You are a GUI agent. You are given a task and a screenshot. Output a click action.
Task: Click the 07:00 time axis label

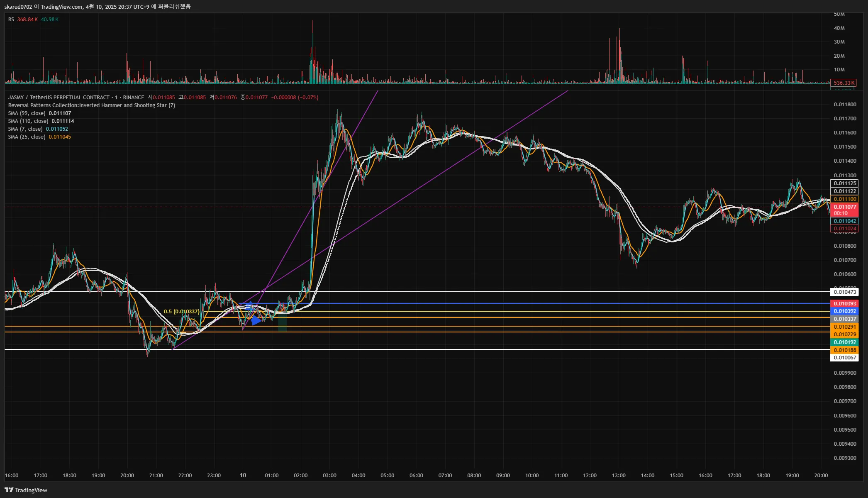tap(445, 475)
